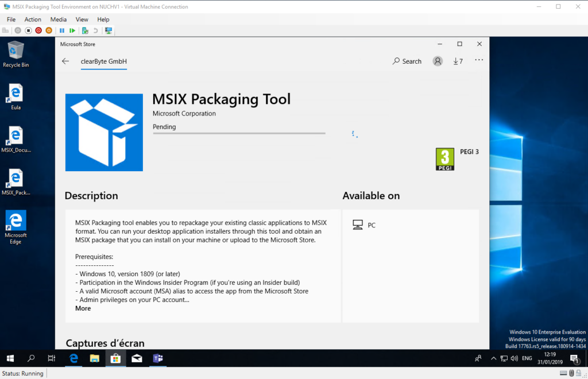Open the View menu
Screen dimensions: 588x379
[82, 20]
